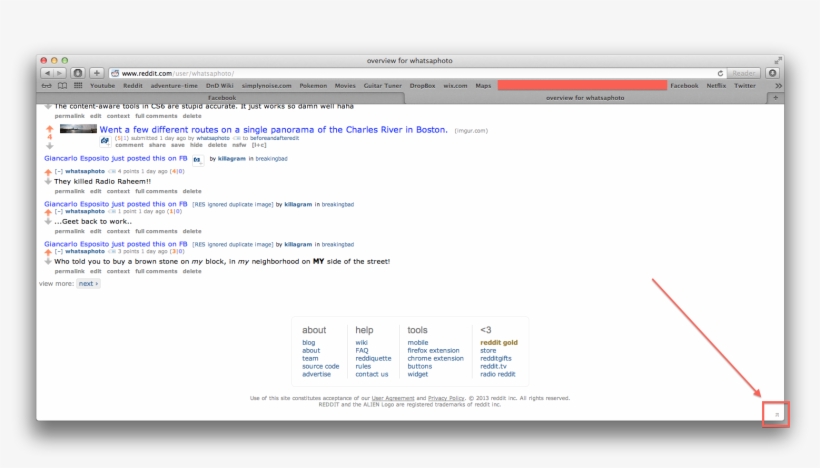Viewport: 820px width, 468px height.
Task: Open the simplynoise.com bookmark
Action: 267,85
